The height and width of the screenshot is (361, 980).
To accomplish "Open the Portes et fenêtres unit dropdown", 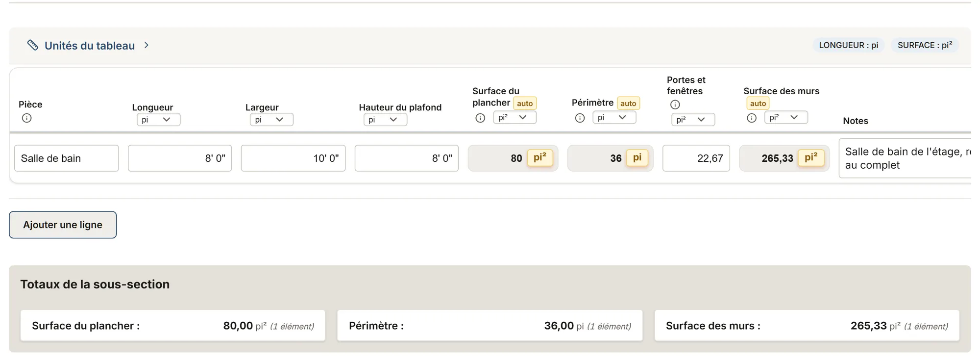I will 693,120.
